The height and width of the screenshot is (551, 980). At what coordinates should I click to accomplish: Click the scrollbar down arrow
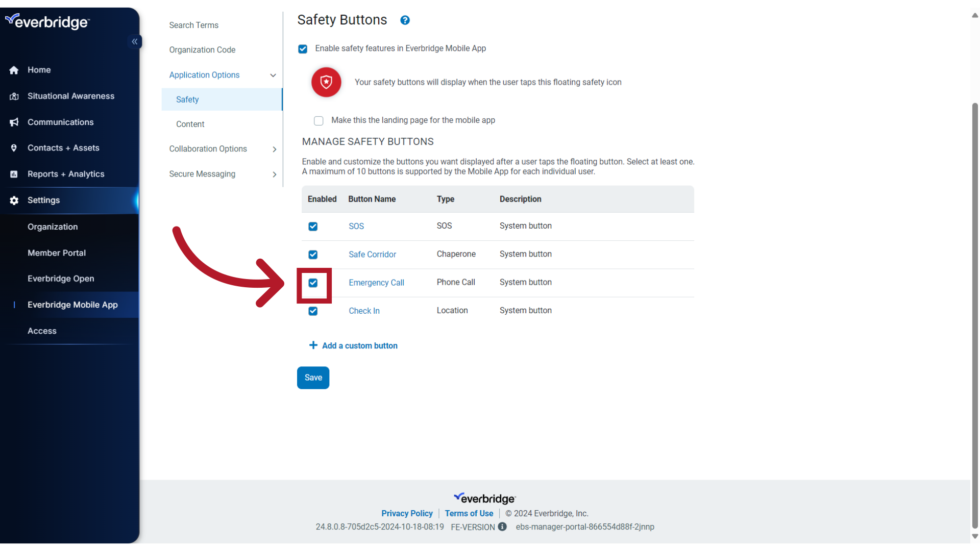[974, 536]
